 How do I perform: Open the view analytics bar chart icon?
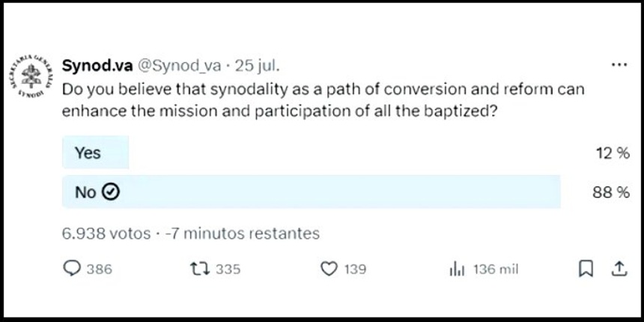click(x=457, y=270)
